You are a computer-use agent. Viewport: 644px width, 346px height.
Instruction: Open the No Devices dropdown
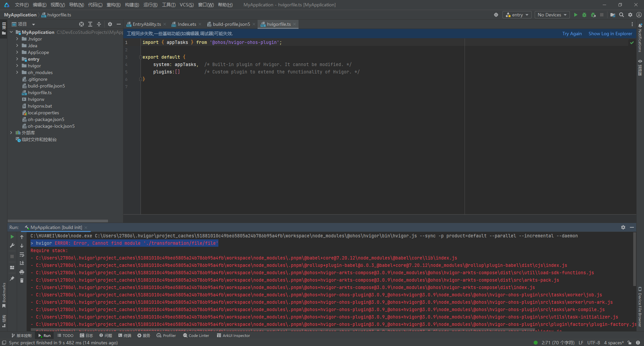pyautogui.click(x=552, y=15)
